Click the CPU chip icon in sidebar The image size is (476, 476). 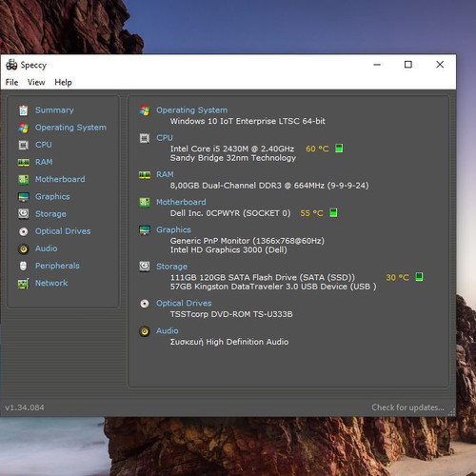[x=23, y=145]
